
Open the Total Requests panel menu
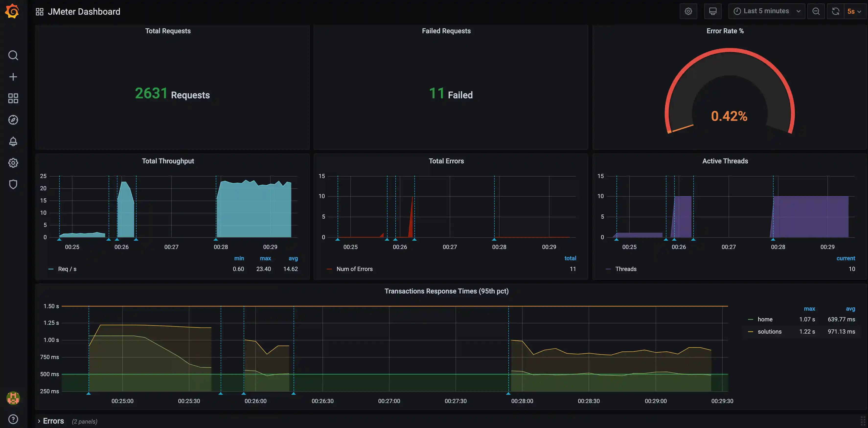[168, 31]
